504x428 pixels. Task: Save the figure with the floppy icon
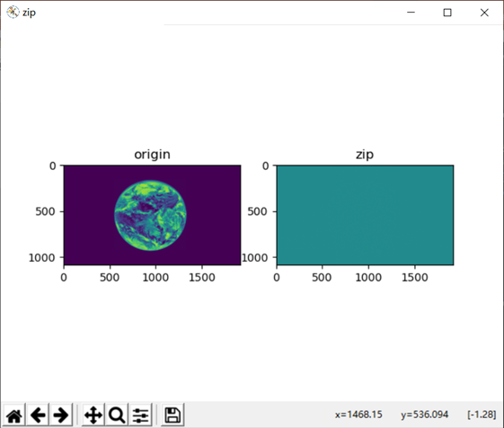pyautogui.click(x=172, y=415)
